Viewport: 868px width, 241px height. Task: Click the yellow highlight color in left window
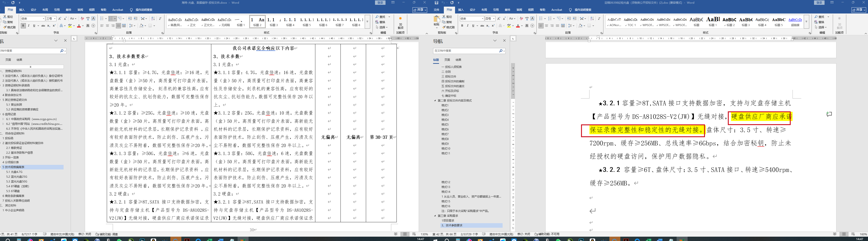pyautogui.click(x=70, y=26)
